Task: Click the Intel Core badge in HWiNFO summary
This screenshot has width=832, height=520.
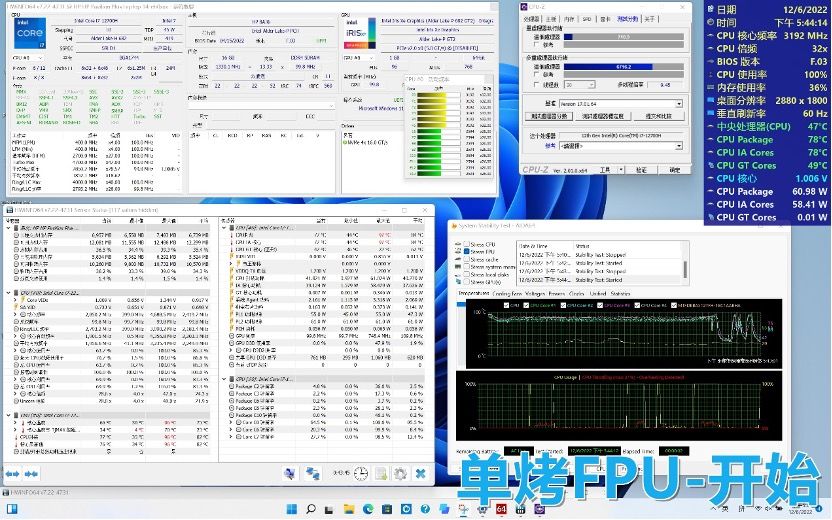Action: click(30, 33)
